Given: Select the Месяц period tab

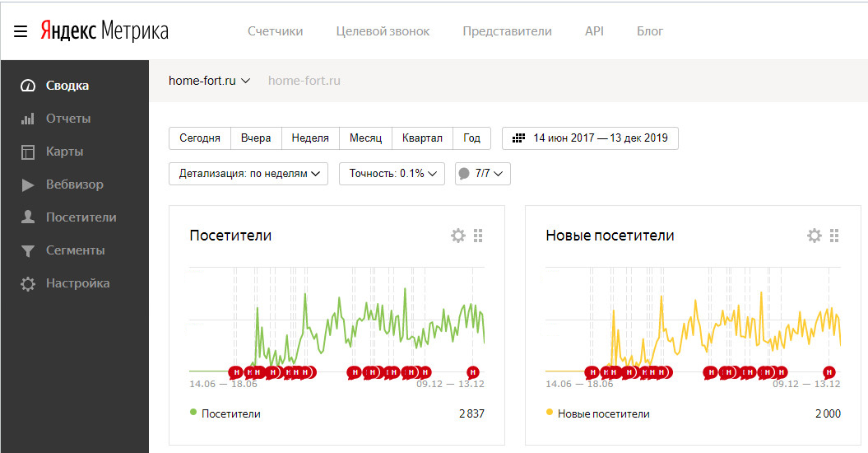Looking at the screenshot, I should [x=365, y=138].
